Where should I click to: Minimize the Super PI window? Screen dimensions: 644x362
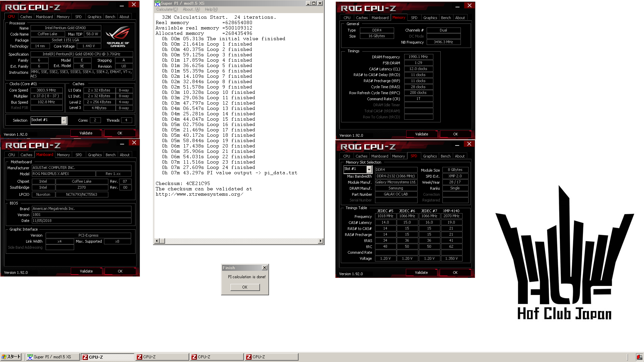(x=308, y=3)
